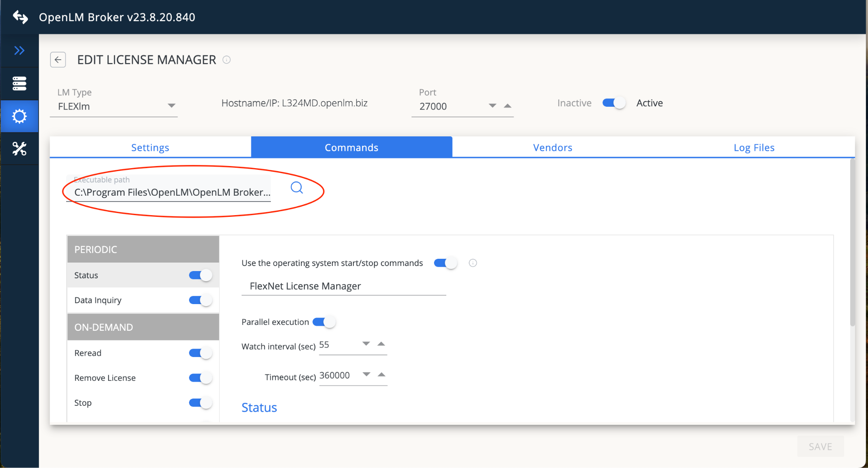Screen dimensions: 868x468
Task: Click the OpenLM Broker logo icon
Action: (x=20, y=17)
